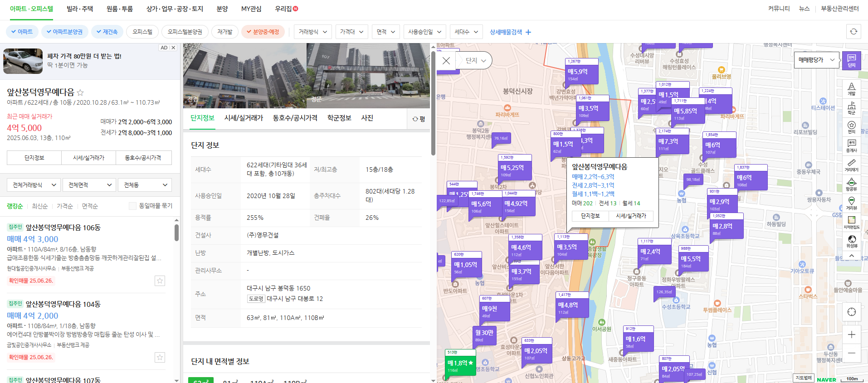Switch to 동호수/공시가격 tab in detail panel

(x=295, y=118)
